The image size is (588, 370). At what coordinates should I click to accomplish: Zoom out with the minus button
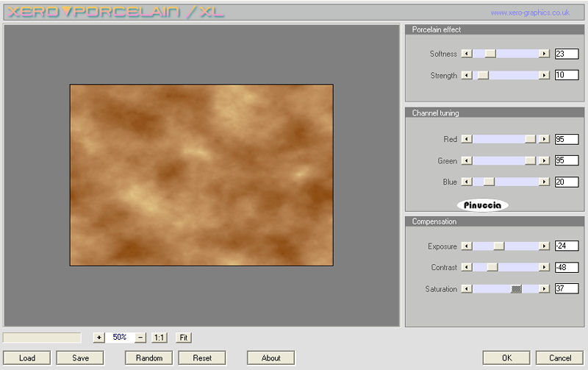coord(140,338)
